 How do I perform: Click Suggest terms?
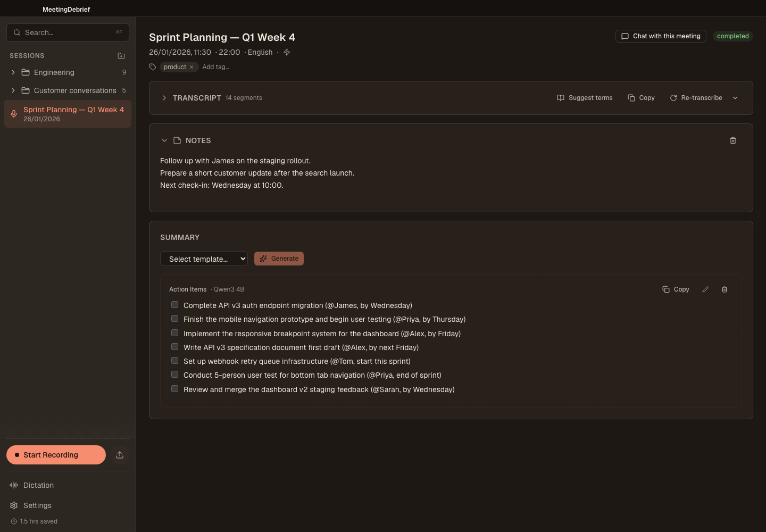585,98
